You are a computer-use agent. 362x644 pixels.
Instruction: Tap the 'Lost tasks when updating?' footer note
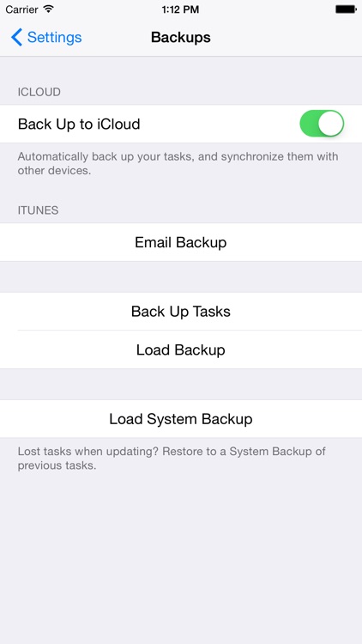(172, 459)
